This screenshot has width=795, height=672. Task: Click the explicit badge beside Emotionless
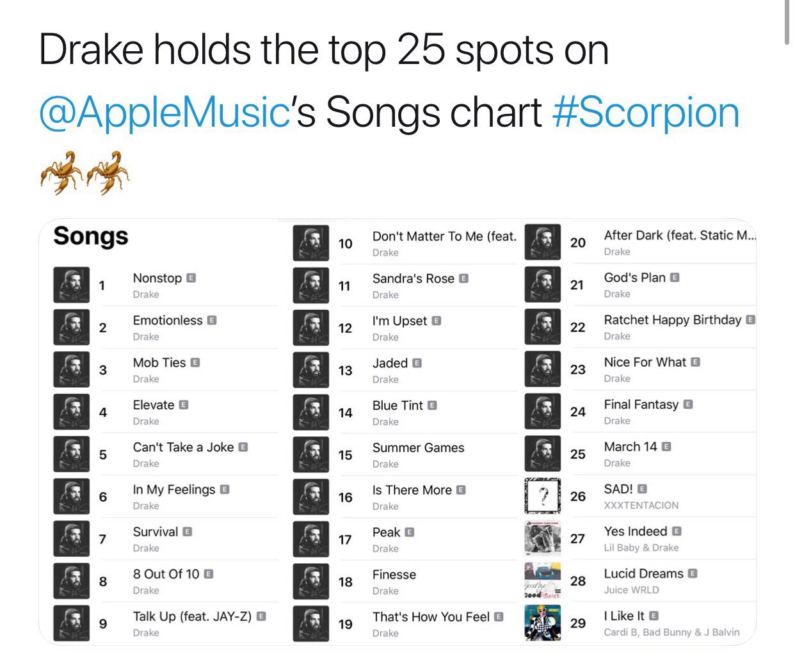(212, 320)
